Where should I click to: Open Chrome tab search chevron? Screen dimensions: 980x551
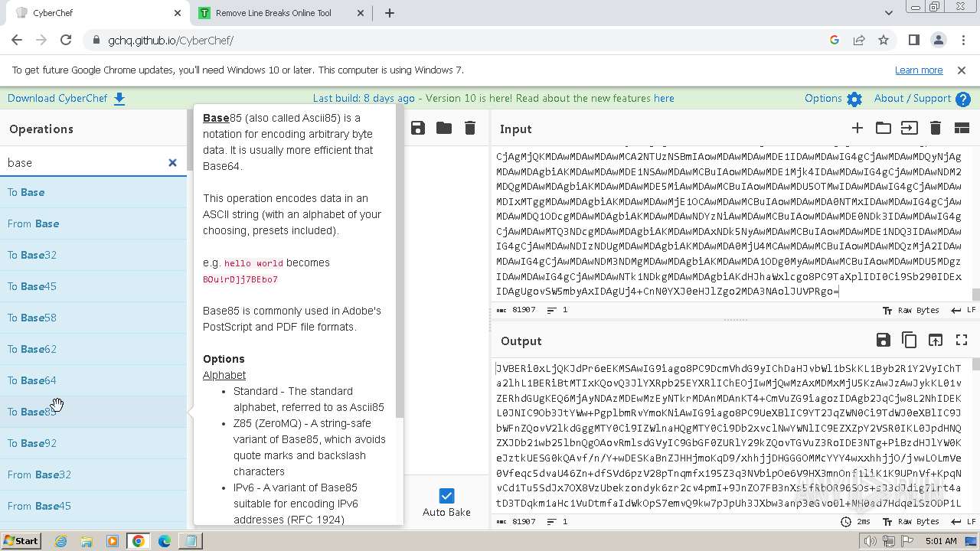tap(889, 13)
